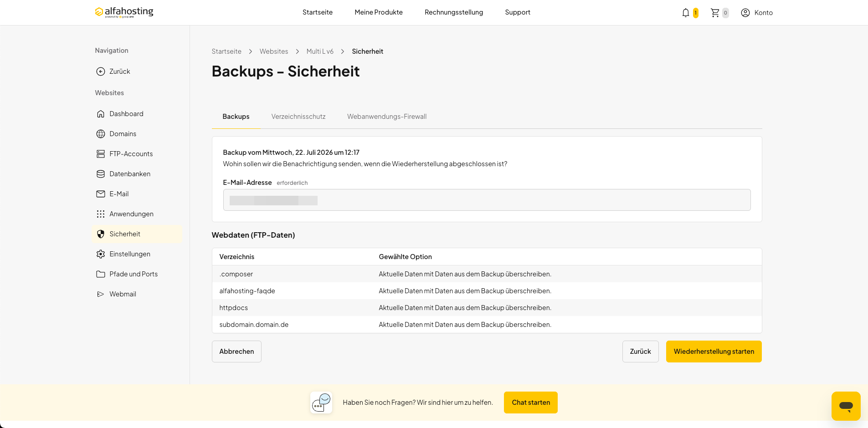Open the shopping cart icon

coord(715,13)
